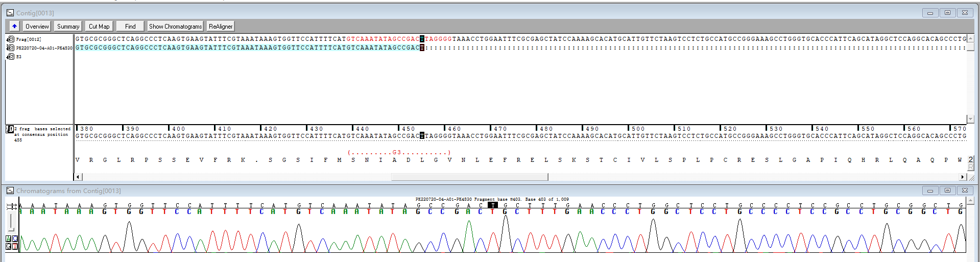Click the G3 feature annotation

pyautogui.click(x=399, y=152)
